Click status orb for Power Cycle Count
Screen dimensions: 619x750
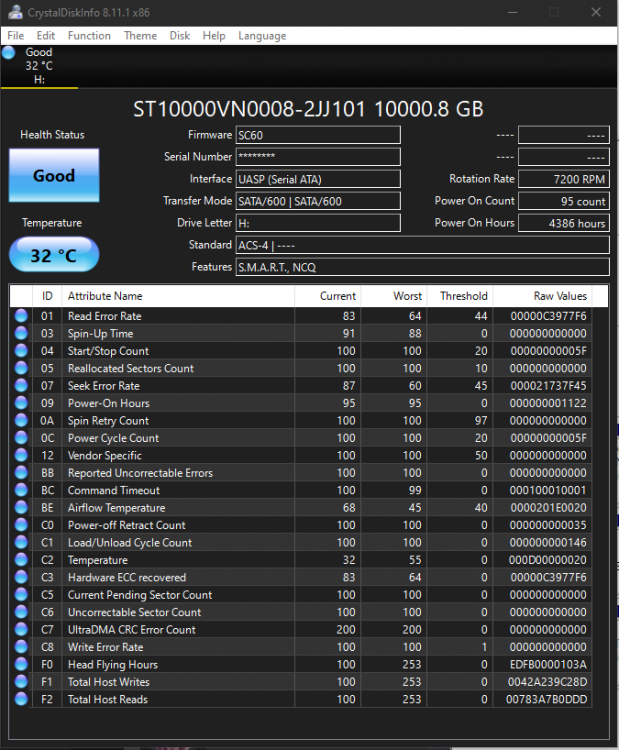click(x=21, y=438)
